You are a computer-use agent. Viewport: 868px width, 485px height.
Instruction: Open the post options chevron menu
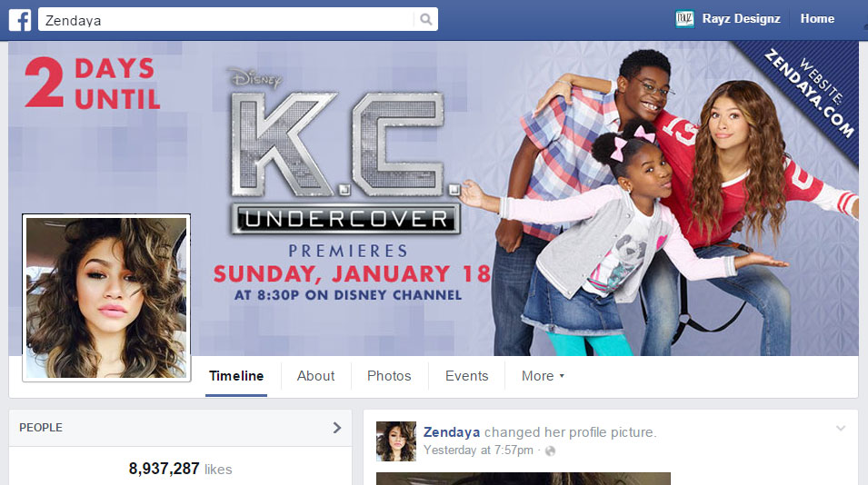tap(841, 429)
